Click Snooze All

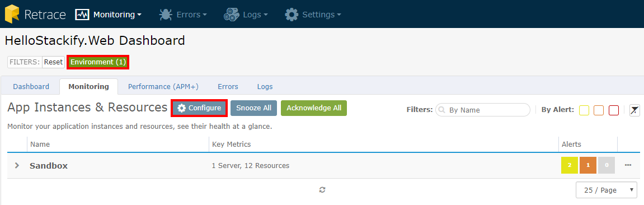254,108
